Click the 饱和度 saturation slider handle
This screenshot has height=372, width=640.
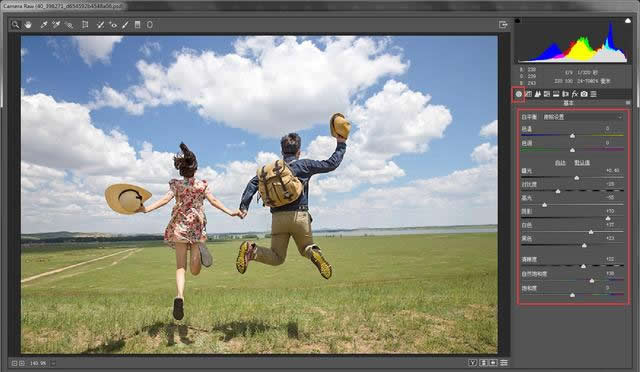click(x=572, y=295)
